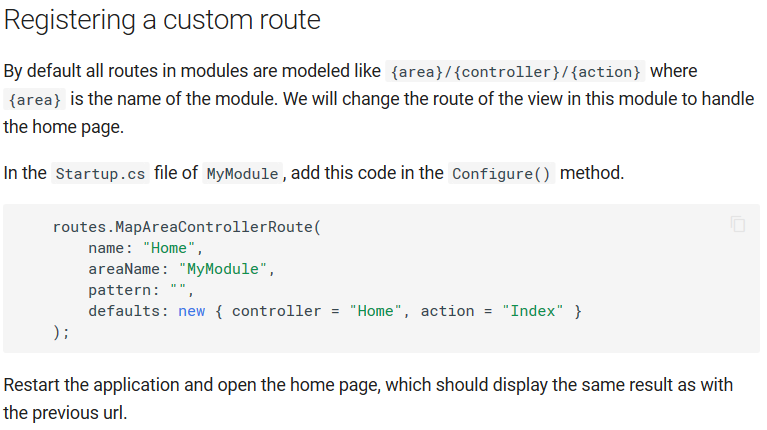Click the blue new keyword in code

tap(192, 311)
